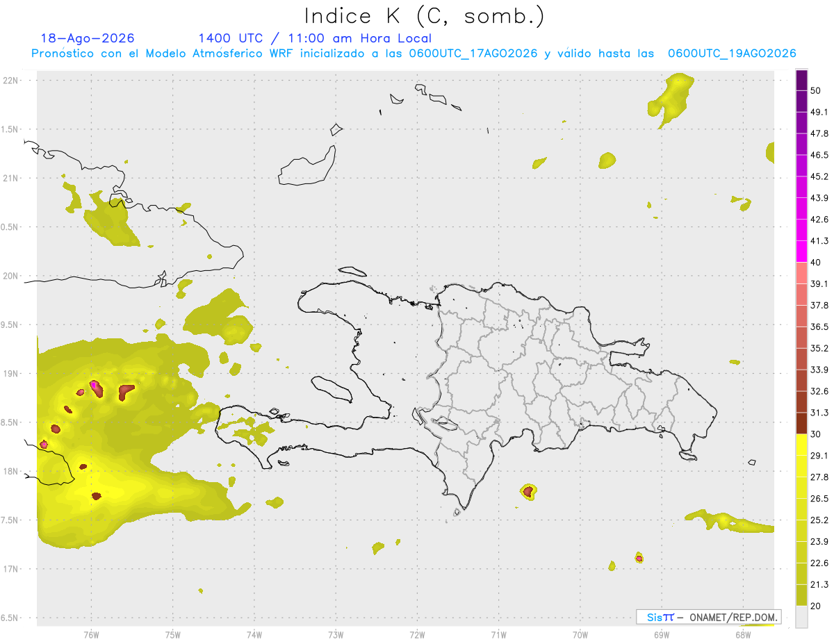Click the colorbar value '42.6'

[x=819, y=220]
